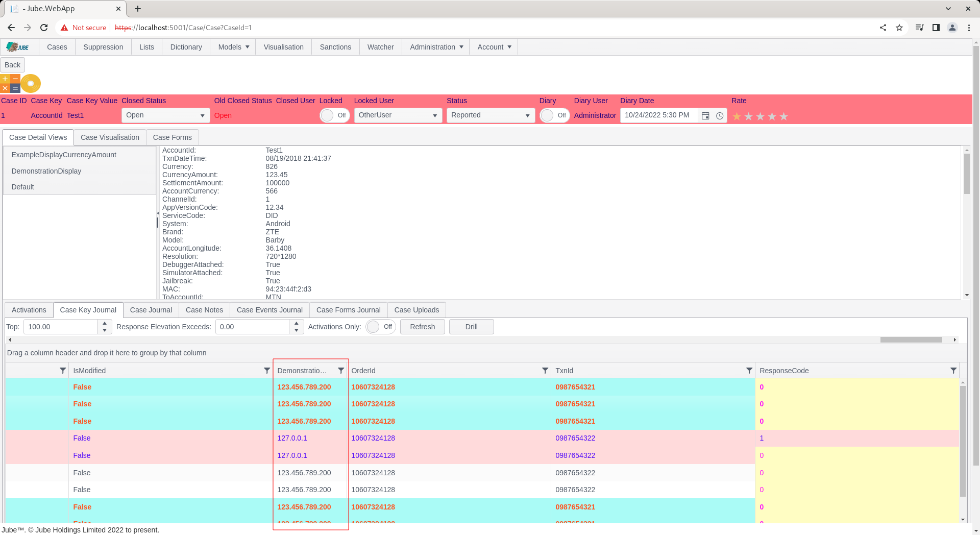Open the browser side panel
The image size is (980, 535).
coord(936,28)
